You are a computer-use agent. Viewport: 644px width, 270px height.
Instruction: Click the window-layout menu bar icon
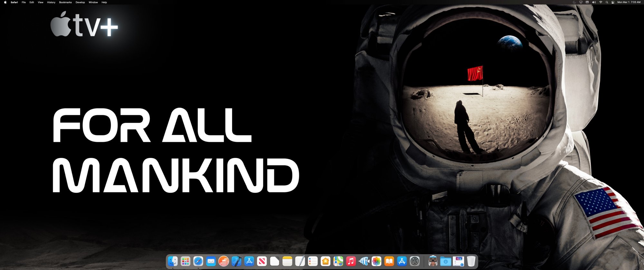pos(587,2)
